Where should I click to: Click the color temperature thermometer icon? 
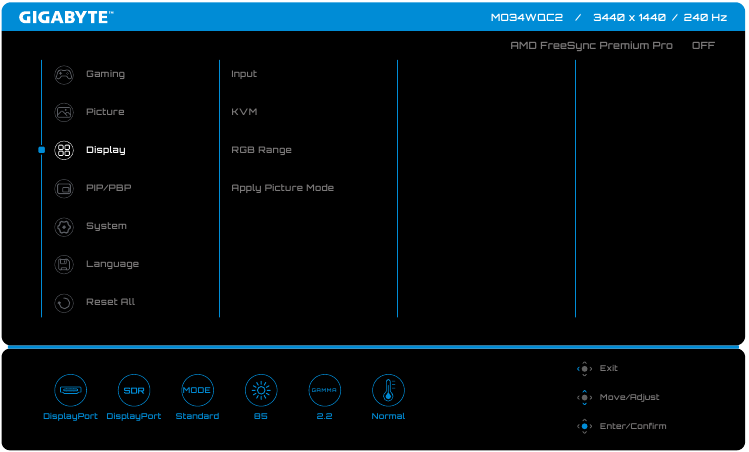point(388,389)
